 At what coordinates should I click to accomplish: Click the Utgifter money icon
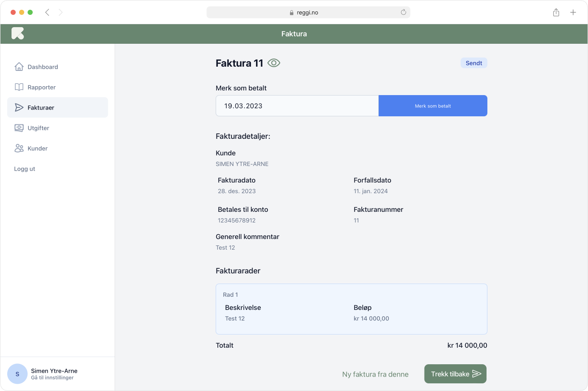tap(19, 128)
